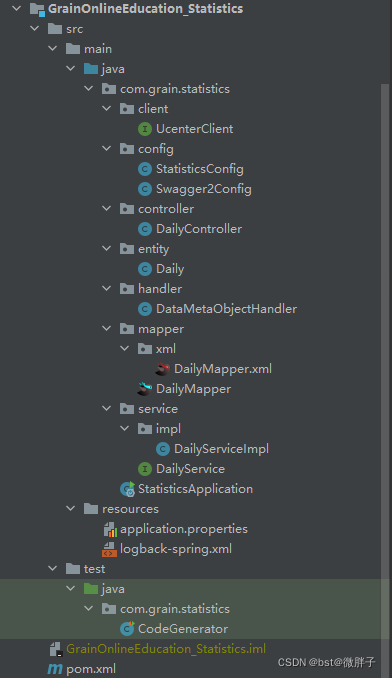Select the DailyService interface
The width and height of the screenshot is (392, 678).
tap(190, 469)
